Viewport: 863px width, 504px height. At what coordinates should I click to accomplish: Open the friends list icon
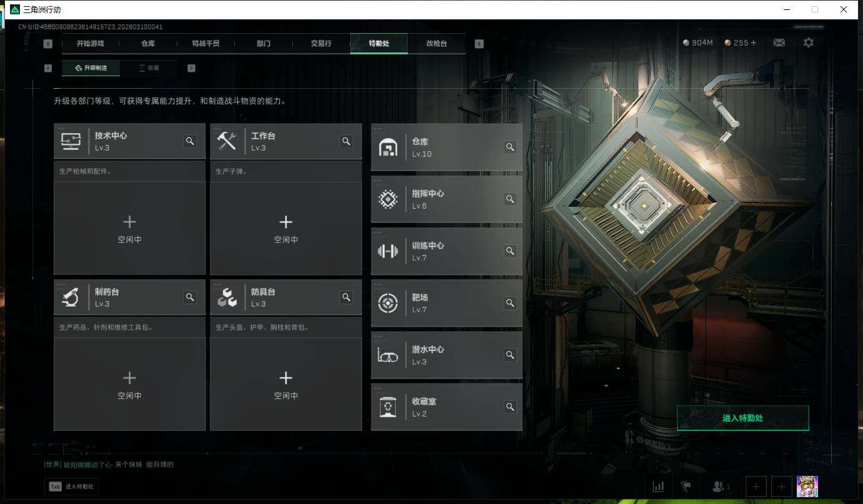point(719,486)
